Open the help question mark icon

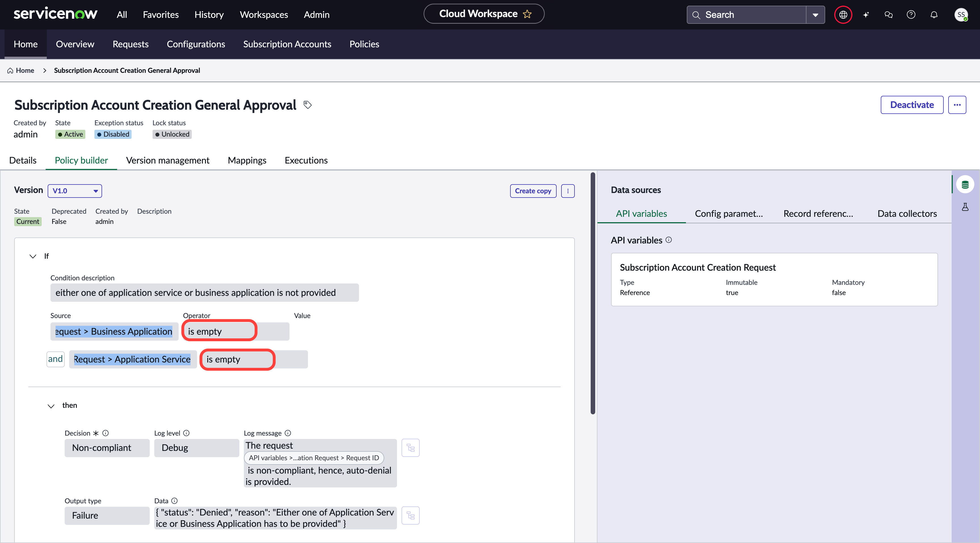tap(911, 15)
